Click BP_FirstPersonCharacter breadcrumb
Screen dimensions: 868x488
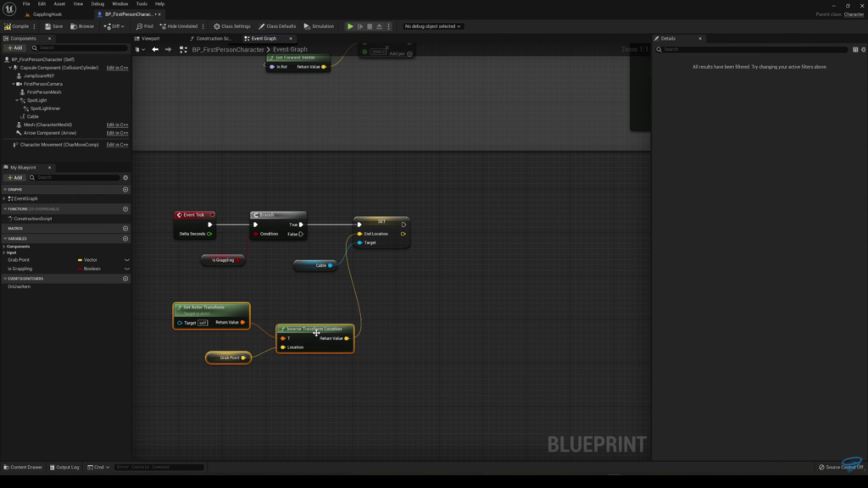point(228,50)
